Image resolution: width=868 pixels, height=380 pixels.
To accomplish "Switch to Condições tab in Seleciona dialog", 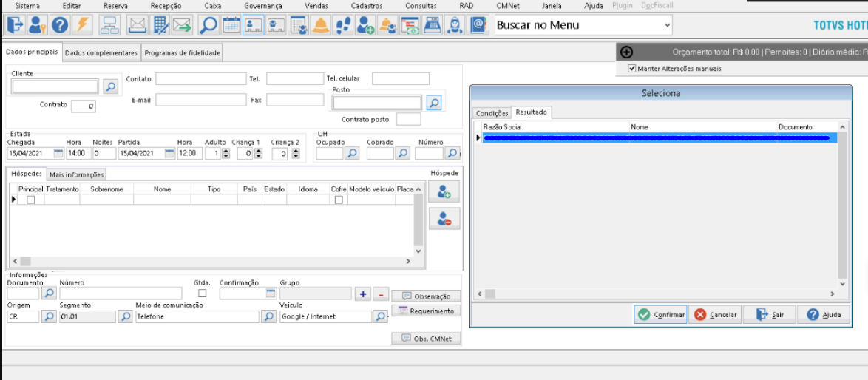I will coord(492,113).
